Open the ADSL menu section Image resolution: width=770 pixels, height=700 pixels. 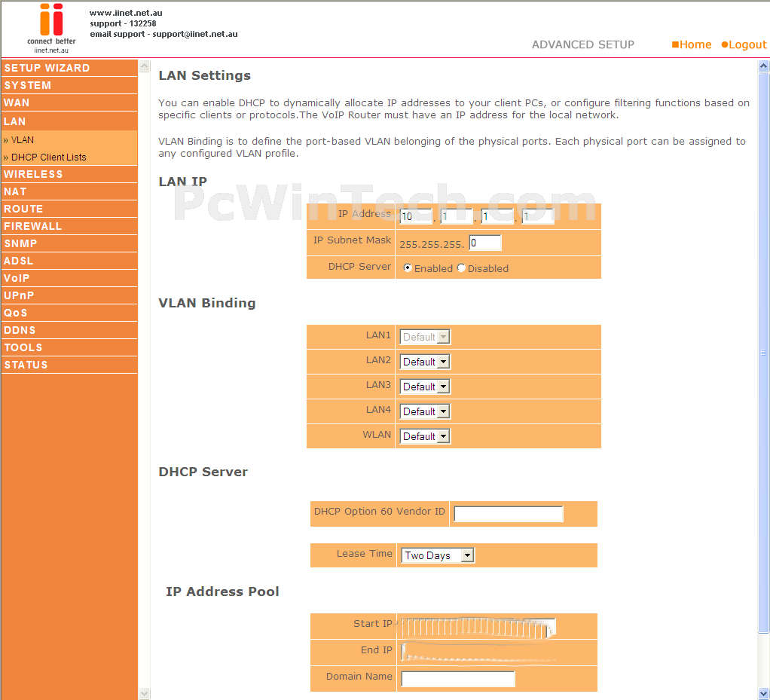coord(69,261)
